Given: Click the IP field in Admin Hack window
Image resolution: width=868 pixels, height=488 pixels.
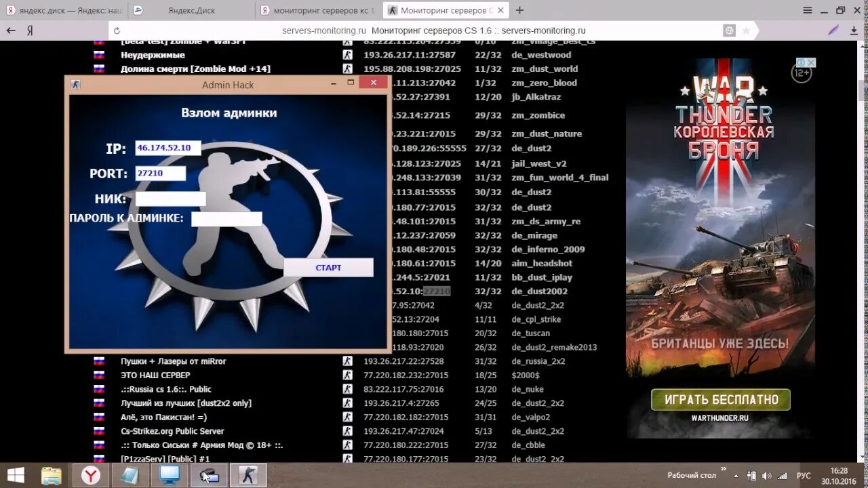Looking at the screenshot, I should [x=168, y=148].
